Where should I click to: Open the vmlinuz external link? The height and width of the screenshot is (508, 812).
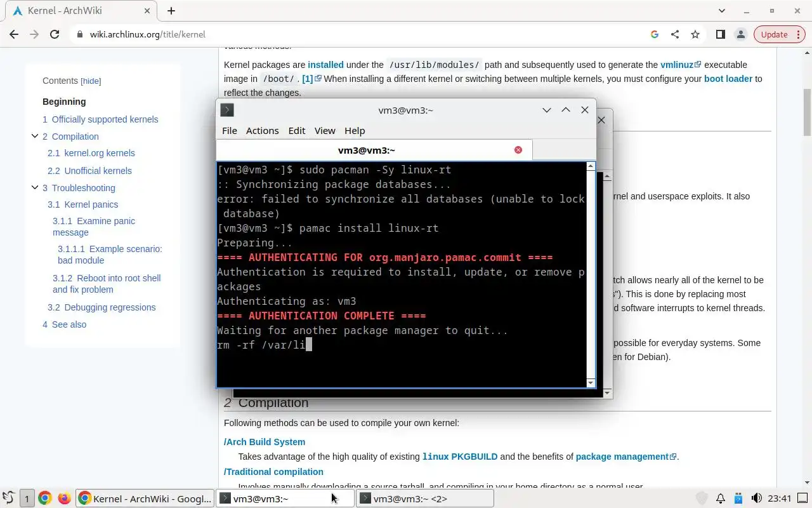click(681, 65)
